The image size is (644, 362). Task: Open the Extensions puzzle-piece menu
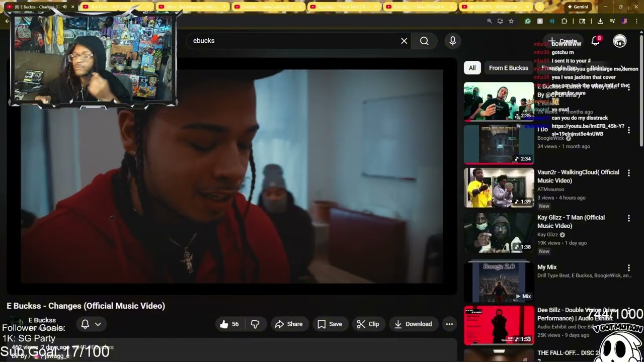click(564, 21)
